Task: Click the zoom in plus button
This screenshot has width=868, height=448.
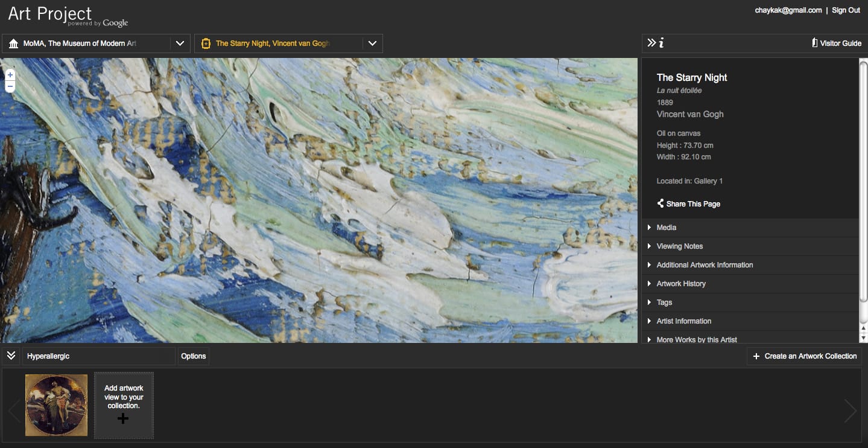Action: (10, 75)
